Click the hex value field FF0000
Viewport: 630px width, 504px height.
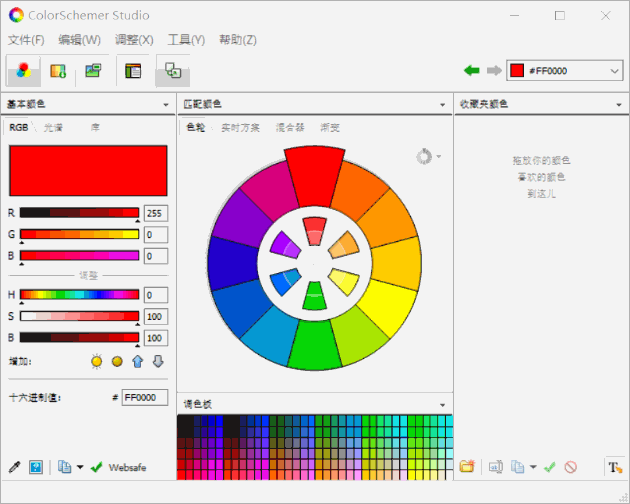(x=145, y=397)
